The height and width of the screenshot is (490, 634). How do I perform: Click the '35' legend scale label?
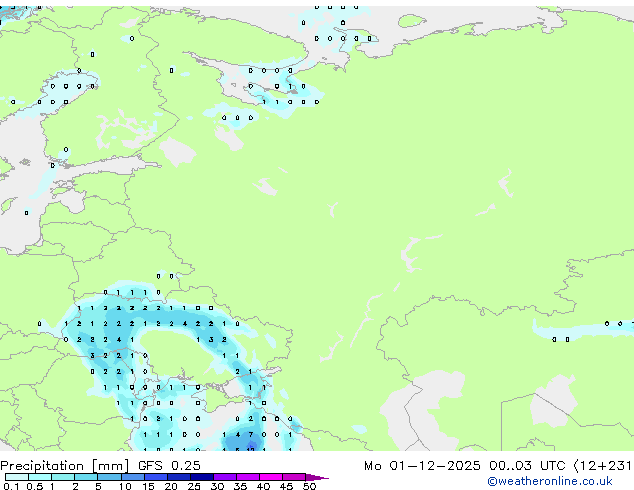(x=241, y=486)
